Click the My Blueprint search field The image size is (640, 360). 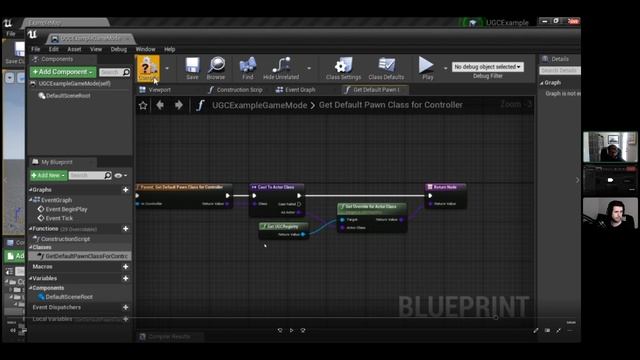(x=87, y=176)
